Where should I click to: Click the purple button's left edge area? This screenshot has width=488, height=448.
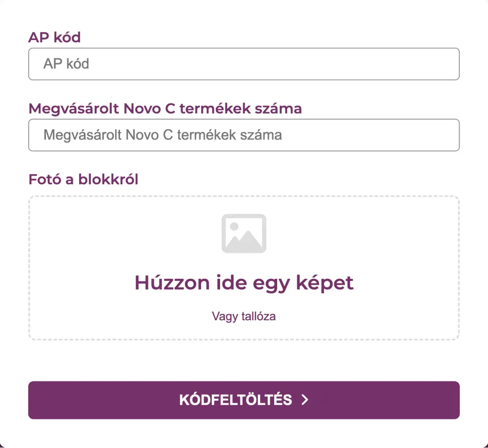pos(44,400)
